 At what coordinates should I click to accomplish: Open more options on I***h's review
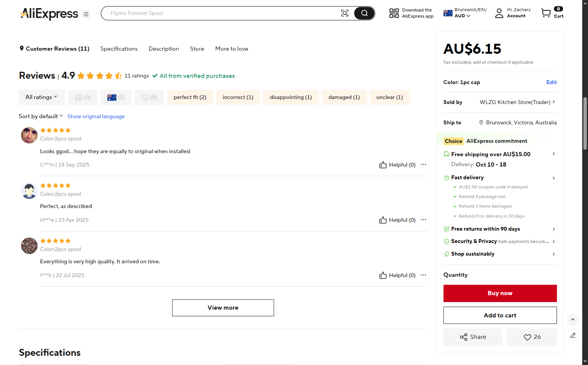point(423,275)
